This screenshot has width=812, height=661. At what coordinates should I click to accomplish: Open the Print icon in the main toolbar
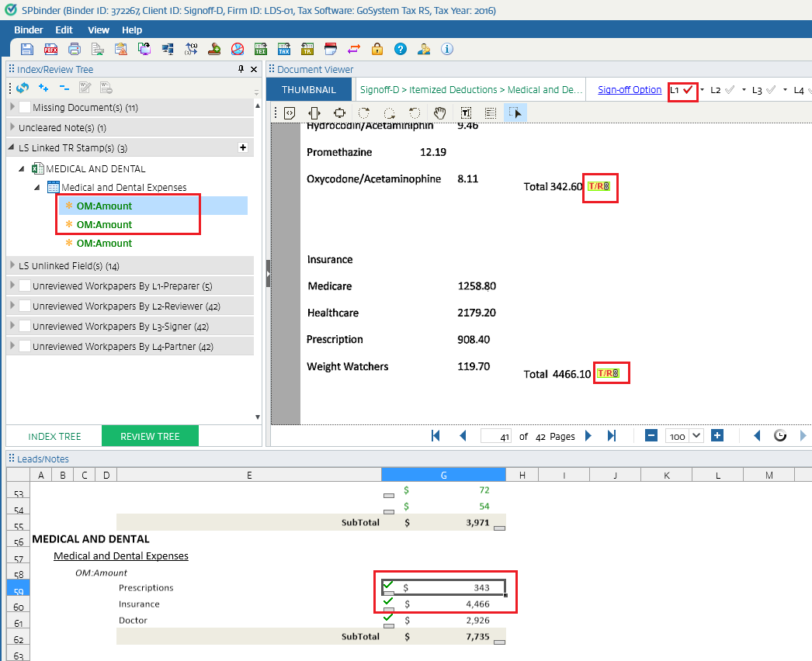coord(74,49)
